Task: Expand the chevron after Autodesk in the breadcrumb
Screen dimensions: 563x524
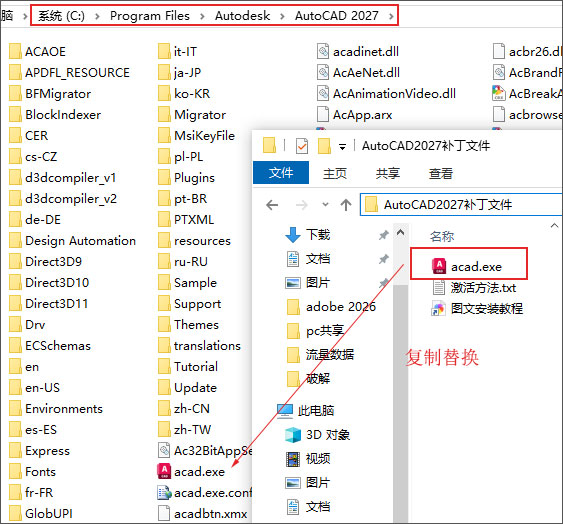Action: 282,16
